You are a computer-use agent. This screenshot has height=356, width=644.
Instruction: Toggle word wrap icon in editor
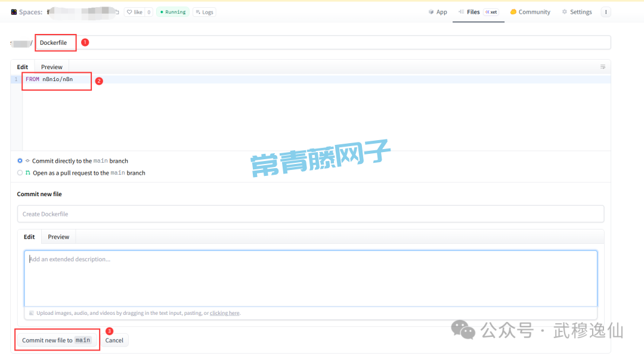click(x=603, y=67)
